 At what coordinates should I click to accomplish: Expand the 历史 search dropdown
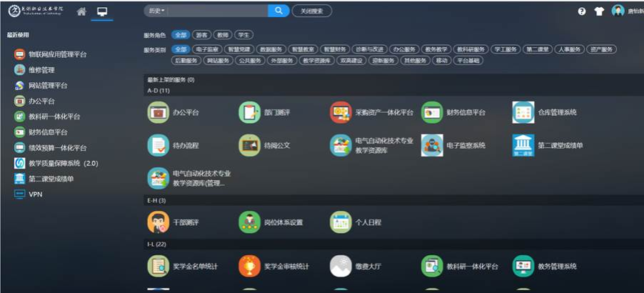click(x=156, y=11)
